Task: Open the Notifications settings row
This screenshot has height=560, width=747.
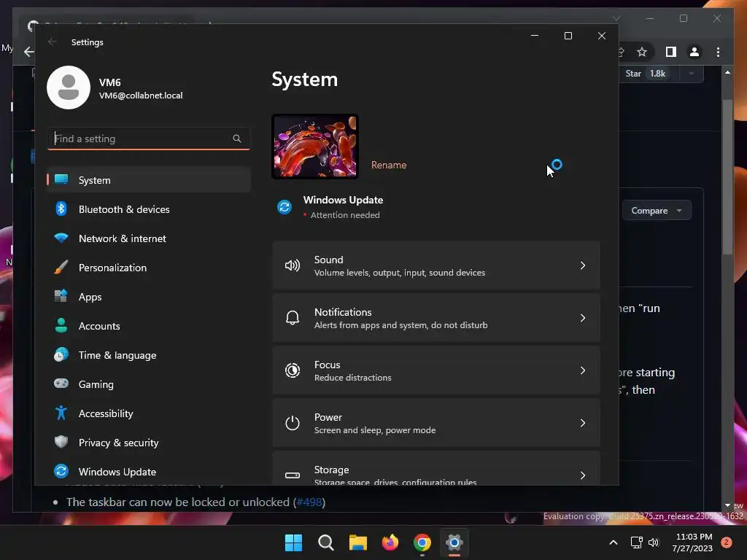Action: (436, 318)
